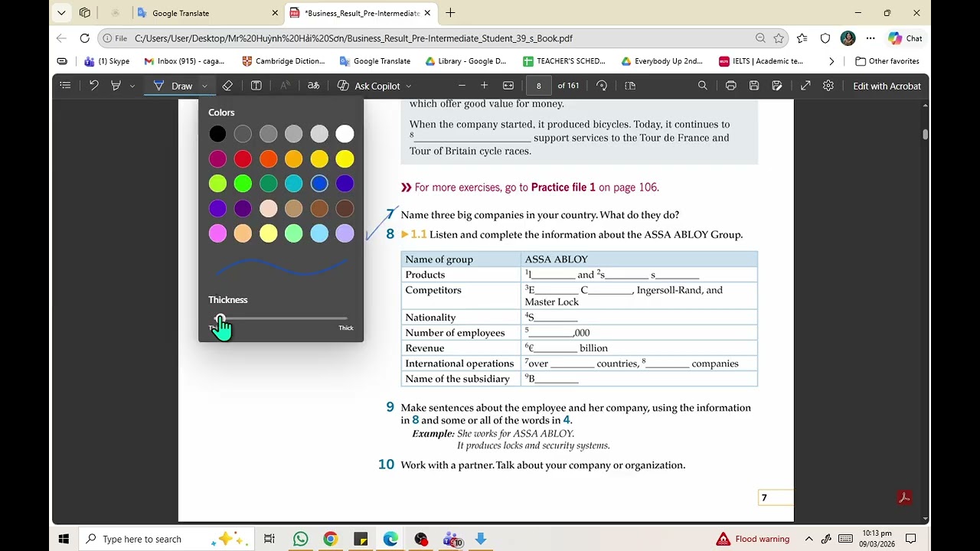Enter PDF full screen mode
The width and height of the screenshot is (980, 551).
click(805, 86)
